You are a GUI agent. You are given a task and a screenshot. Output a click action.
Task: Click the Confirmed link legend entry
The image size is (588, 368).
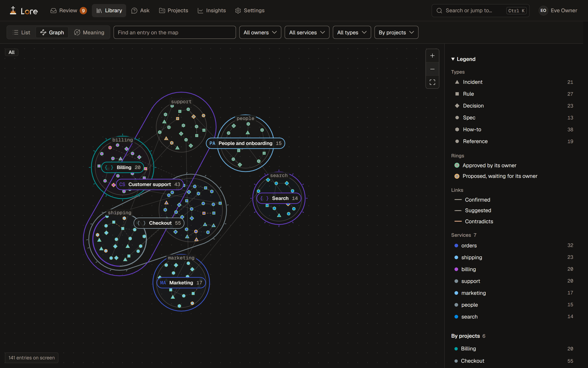(x=472, y=200)
